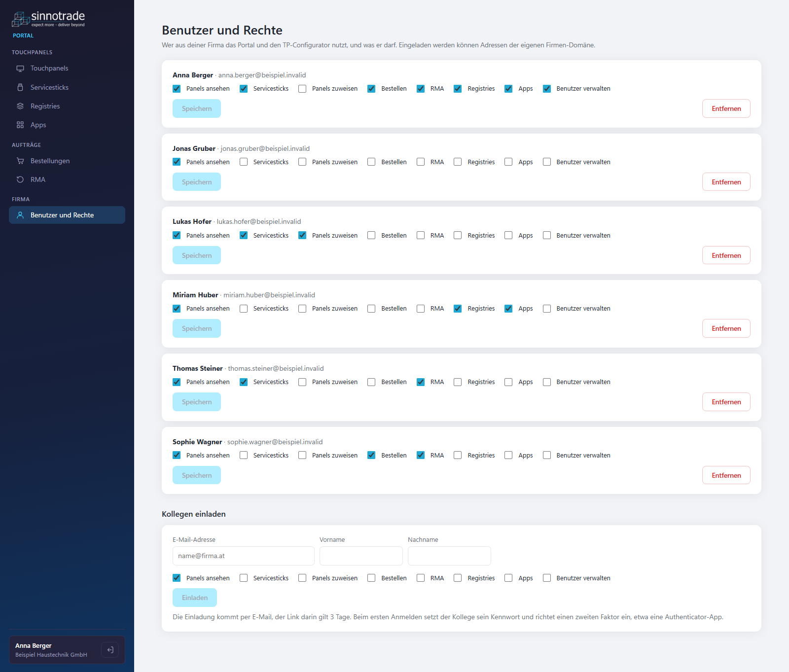Viewport: 789px width, 672px height.
Task: Disable Registries for Miriam Huber
Action: tap(458, 309)
